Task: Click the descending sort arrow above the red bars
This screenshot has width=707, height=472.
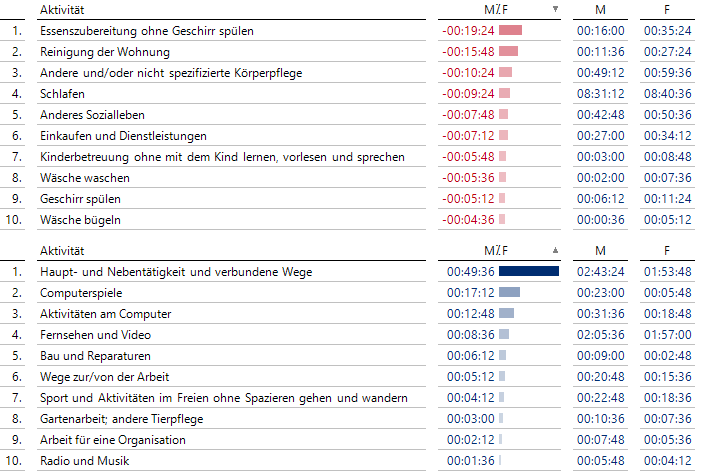Action: click(x=556, y=9)
